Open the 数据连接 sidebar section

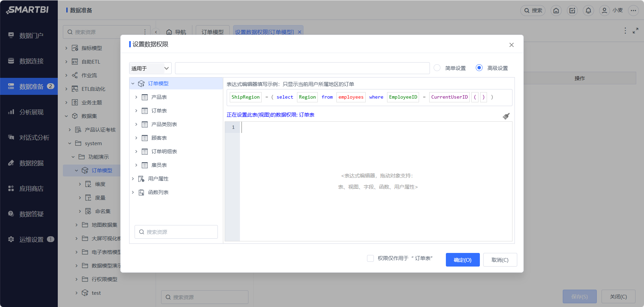coord(29,61)
